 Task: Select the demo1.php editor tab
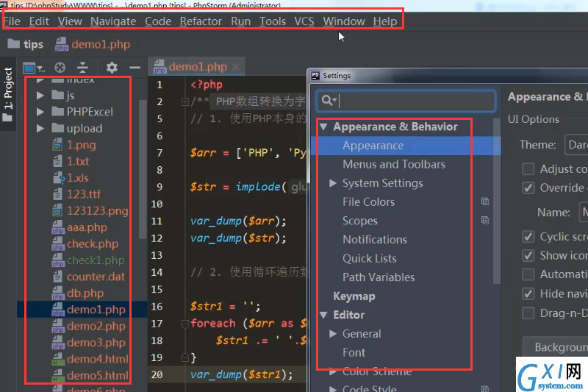tap(197, 67)
